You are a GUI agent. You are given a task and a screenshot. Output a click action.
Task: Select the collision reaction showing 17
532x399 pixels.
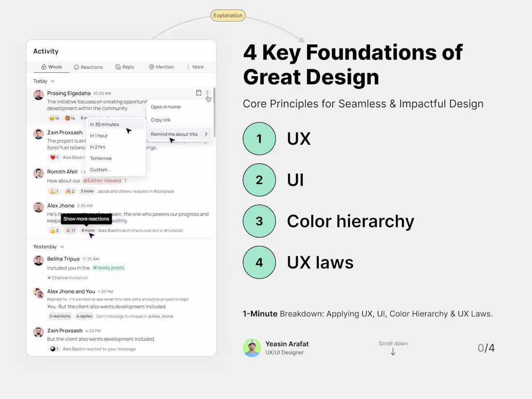71,230
